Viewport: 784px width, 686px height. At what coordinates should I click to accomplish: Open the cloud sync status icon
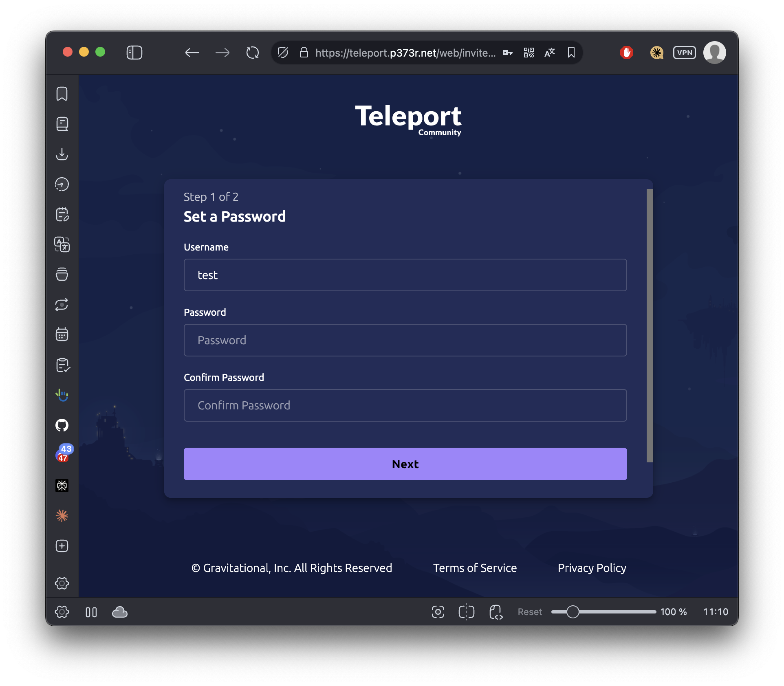[120, 612]
